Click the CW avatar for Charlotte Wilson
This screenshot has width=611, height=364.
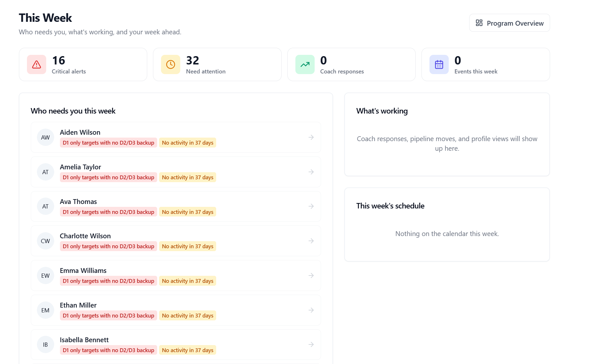[46, 241]
